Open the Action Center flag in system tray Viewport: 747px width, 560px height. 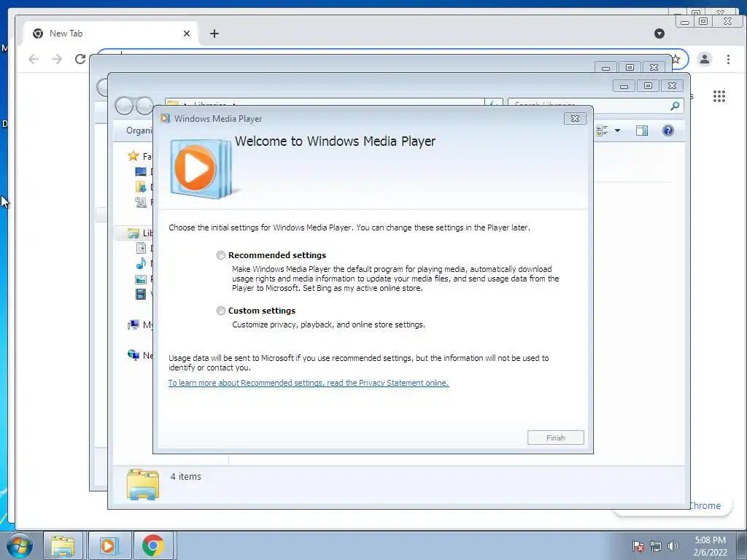[638, 546]
